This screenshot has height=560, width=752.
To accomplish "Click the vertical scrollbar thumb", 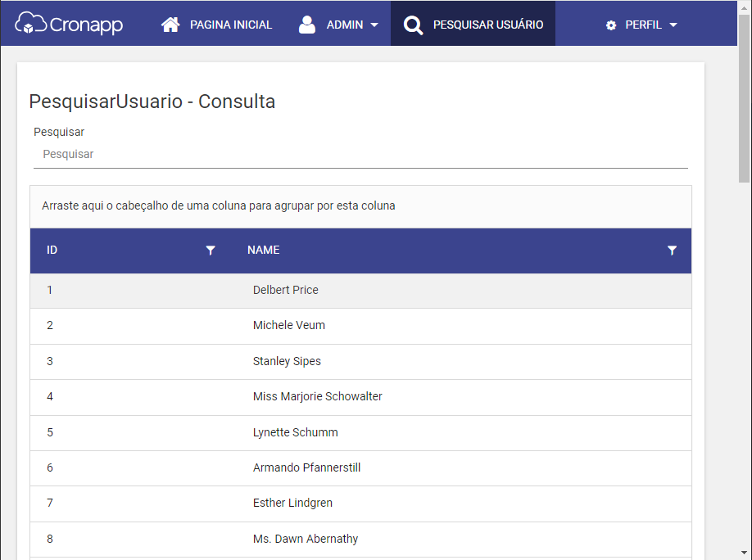I will tap(744, 98).
